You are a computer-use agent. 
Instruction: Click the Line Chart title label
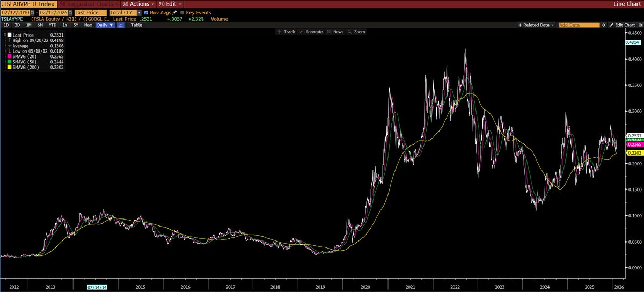[x=628, y=4]
